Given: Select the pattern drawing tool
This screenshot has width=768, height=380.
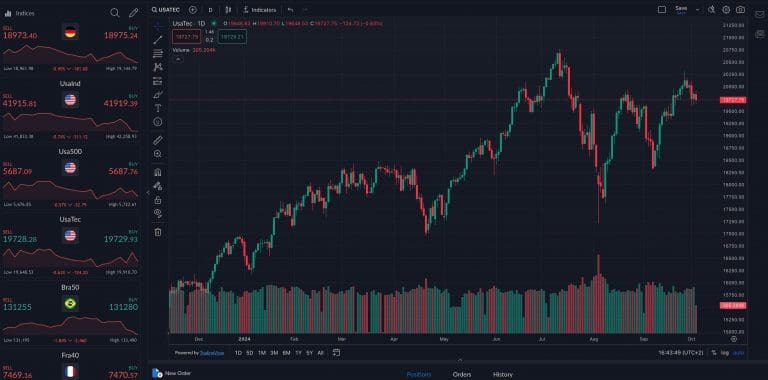Looking at the screenshot, I should click(158, 67).
